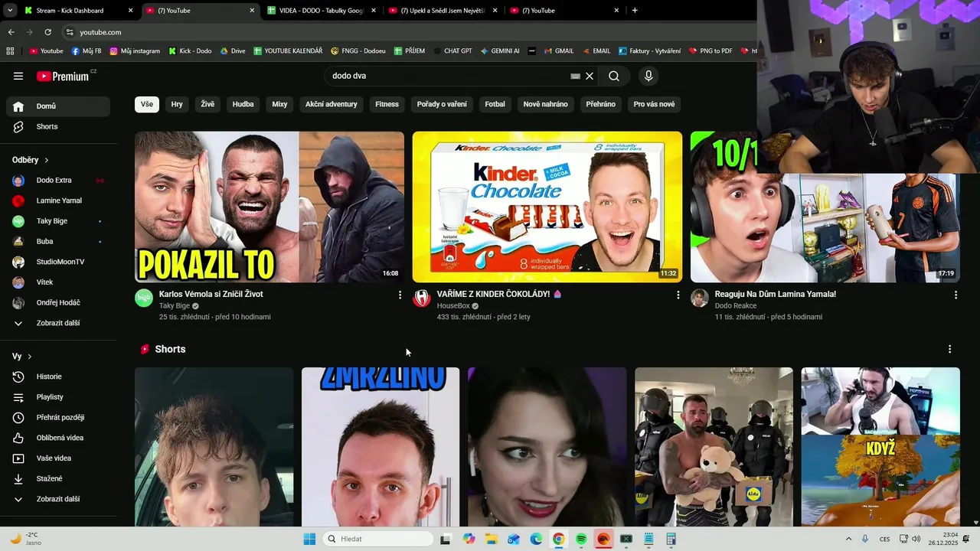Open Oblíbená videa in the sidebar
The image size is (980, 551).
(x=58, y=438)
